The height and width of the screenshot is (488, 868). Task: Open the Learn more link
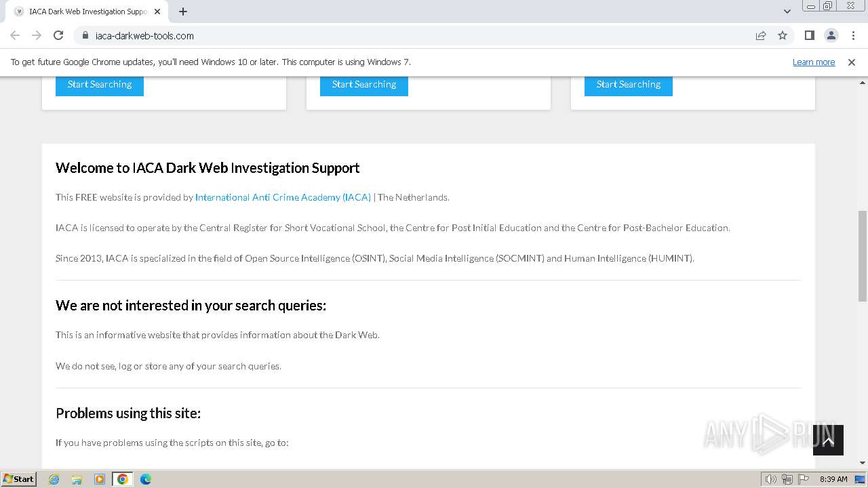point(814,62)
